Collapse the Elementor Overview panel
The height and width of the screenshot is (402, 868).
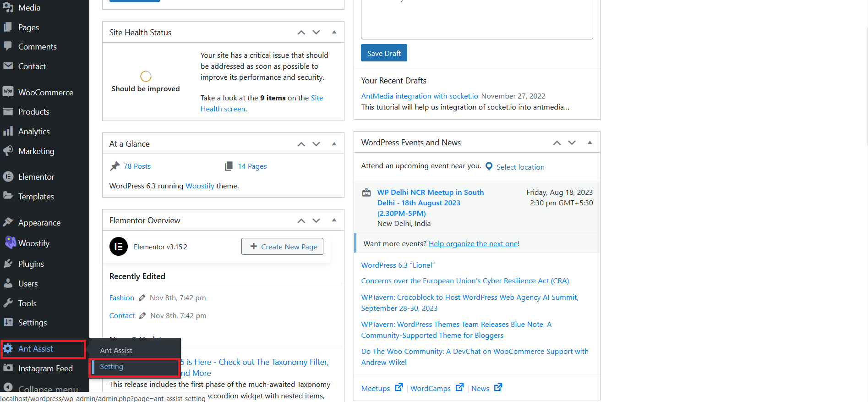click(334, 220)
